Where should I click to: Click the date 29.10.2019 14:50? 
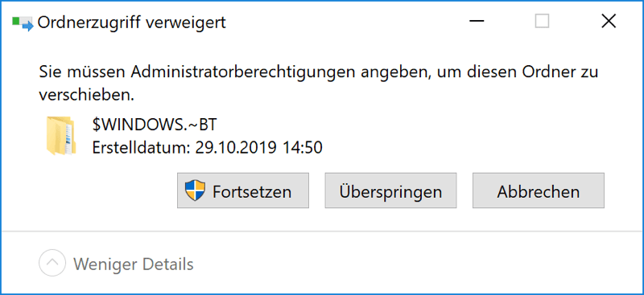[x=258, y=148]
